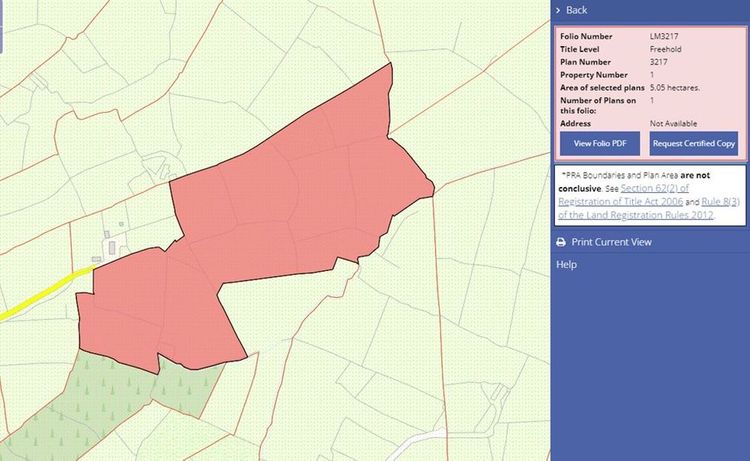The height and width of the screenshot is (461, 750).
Task: Open Rule 8(3) Land Registration Rules link
Action: tap(649, 209)
